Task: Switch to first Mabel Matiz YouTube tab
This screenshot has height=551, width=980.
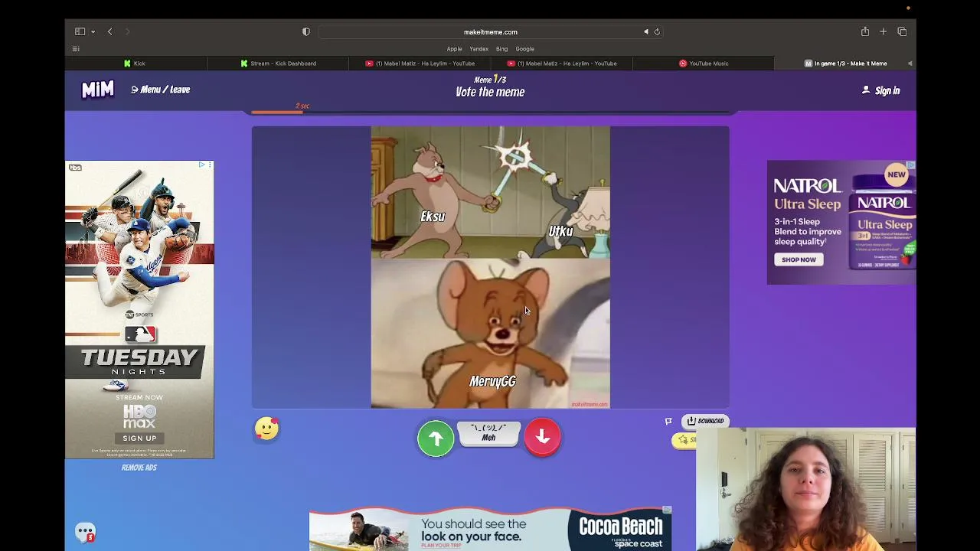Action: [x=420, y=64]
